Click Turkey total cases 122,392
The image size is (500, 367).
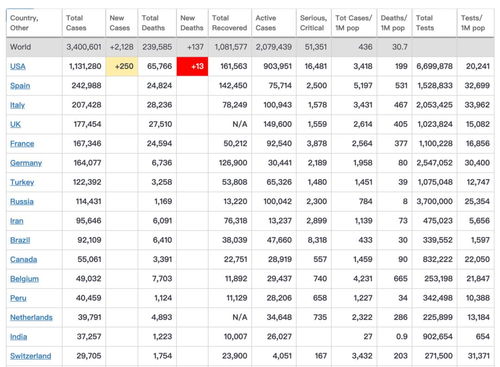point(87,182)
